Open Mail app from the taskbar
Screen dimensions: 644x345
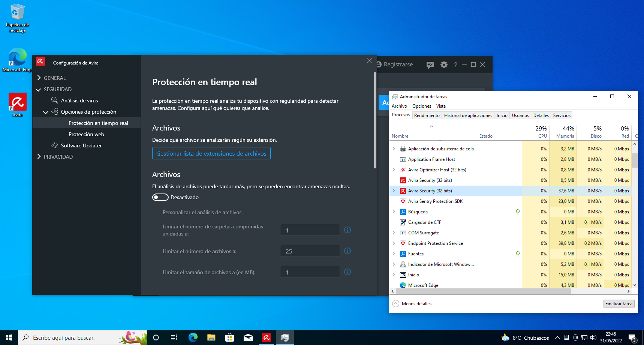[x=248, y=337]
